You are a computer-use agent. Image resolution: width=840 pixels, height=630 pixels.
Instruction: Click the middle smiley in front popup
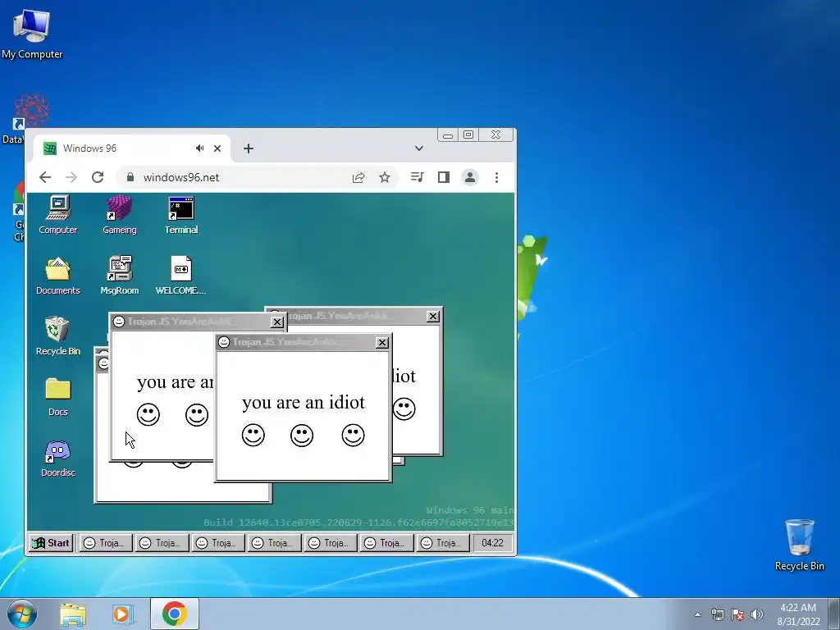click(x=302, y=435)
